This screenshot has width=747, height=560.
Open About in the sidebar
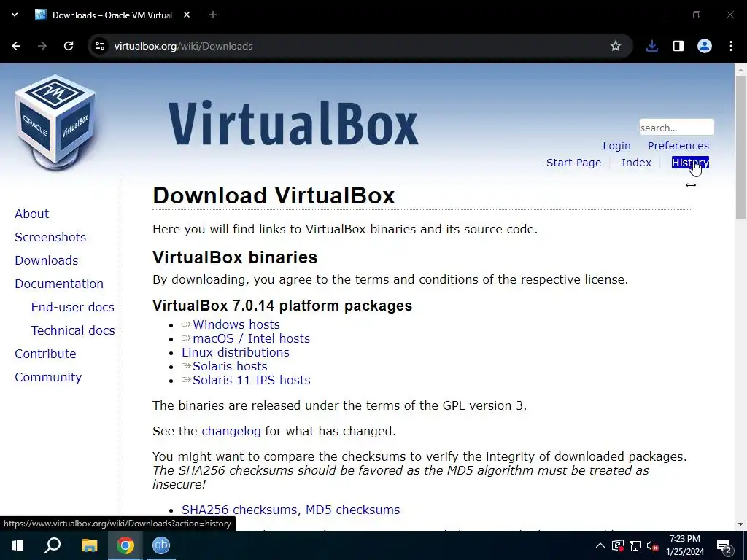[32, 214]
